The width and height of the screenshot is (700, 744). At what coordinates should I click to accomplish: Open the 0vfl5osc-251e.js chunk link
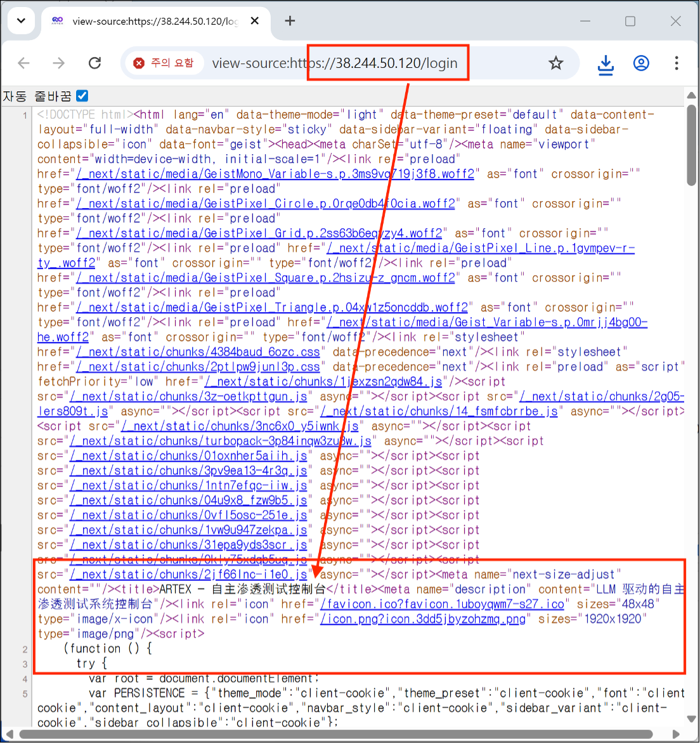point(188,515)
